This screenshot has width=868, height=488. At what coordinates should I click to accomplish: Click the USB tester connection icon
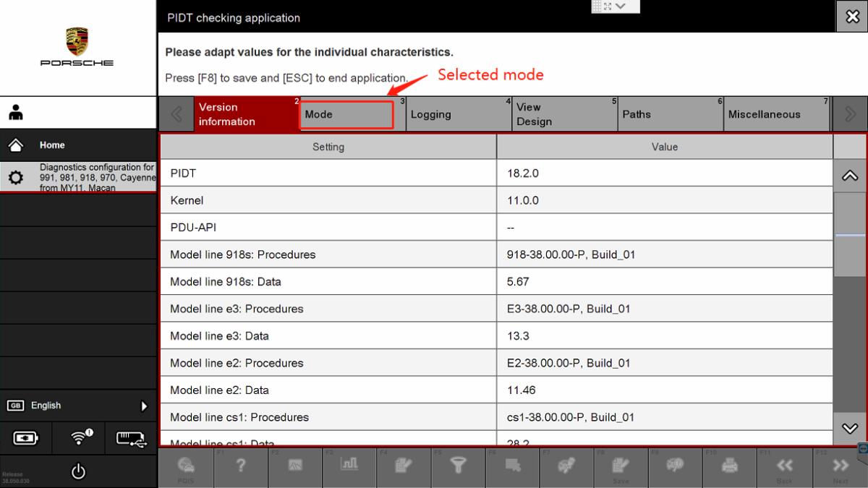[x=130, y=438]
